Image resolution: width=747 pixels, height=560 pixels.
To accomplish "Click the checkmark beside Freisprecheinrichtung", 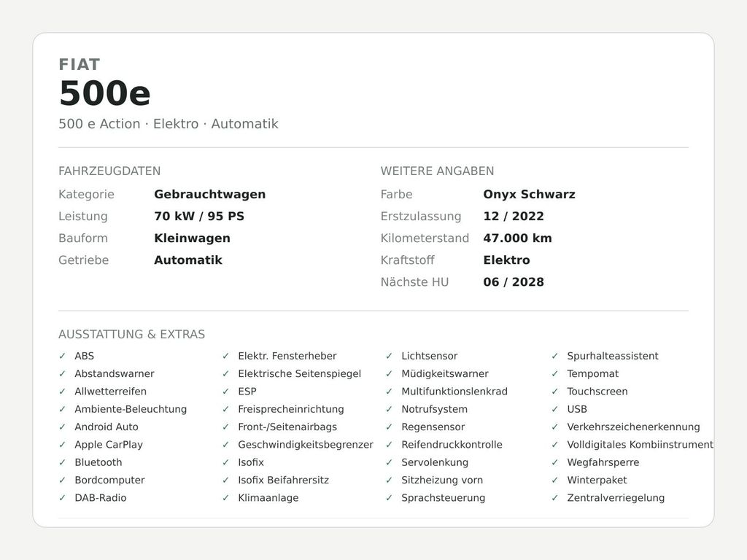I will (226, 409).
